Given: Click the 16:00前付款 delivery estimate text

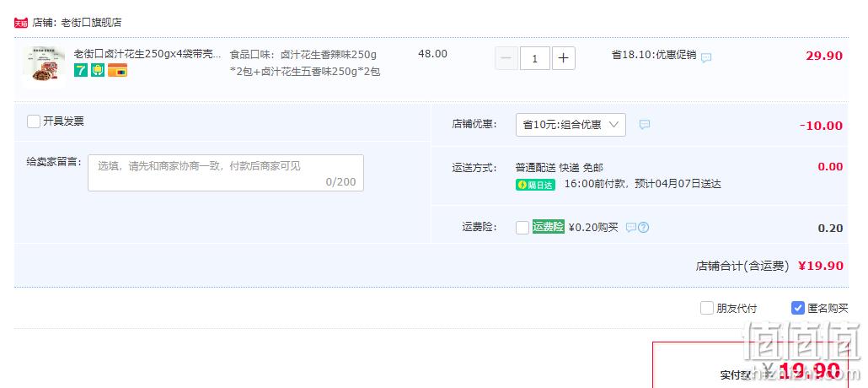Looking at the screenshot, I should tap(643, 184).
